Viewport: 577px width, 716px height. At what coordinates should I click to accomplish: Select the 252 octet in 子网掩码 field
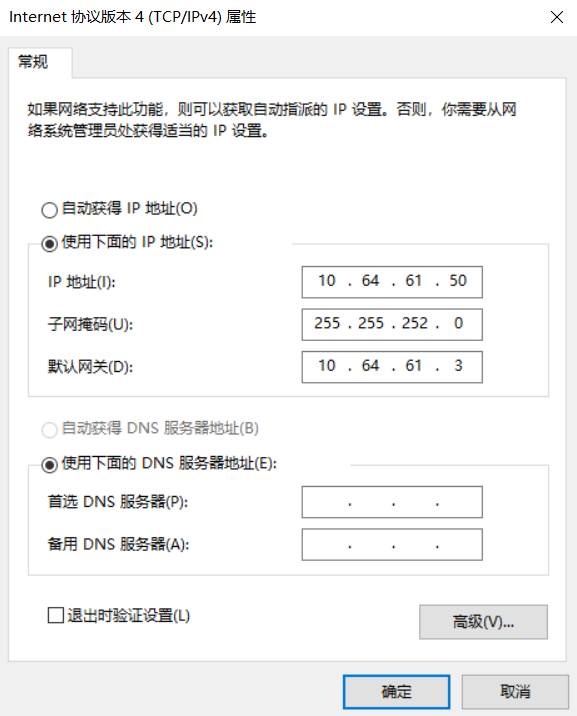[x=414, y=323]
